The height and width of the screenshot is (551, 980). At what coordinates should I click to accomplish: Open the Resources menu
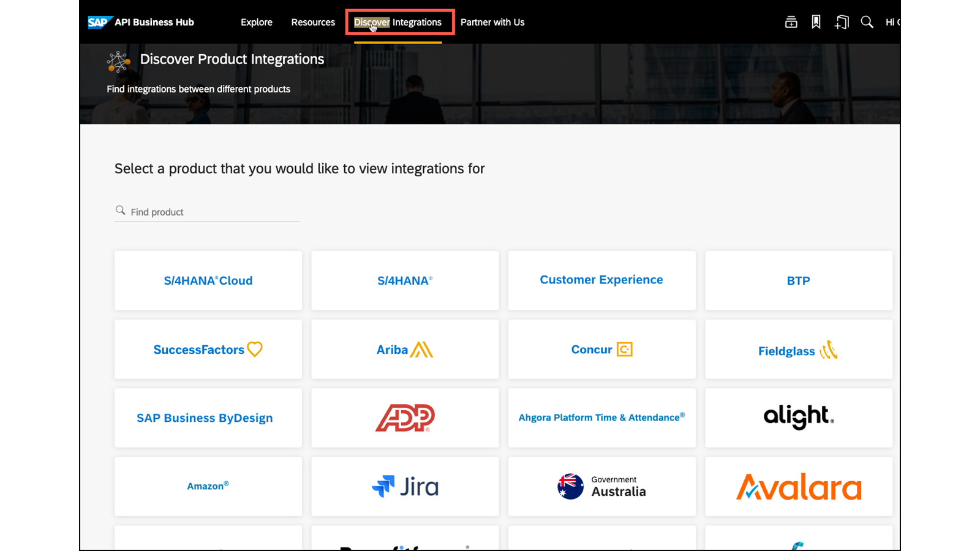313,22
